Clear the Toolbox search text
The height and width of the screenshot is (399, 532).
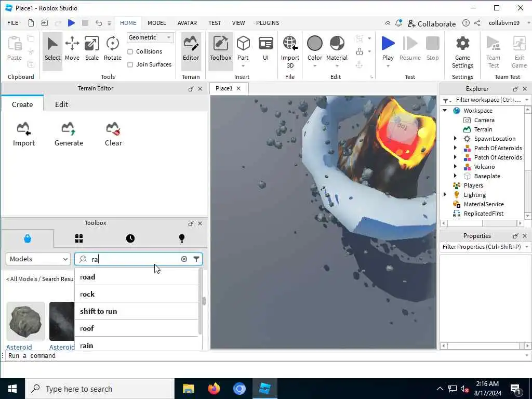(x=184, y=259)
